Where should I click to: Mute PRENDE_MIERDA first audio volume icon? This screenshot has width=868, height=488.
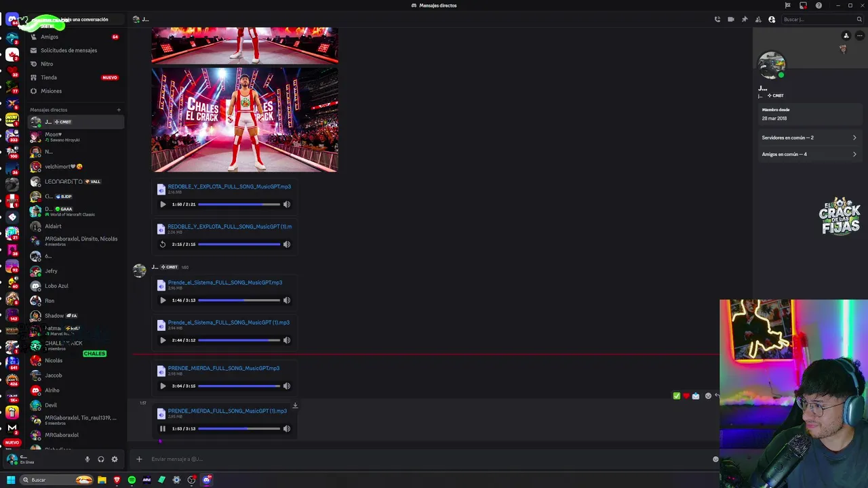(287, 386)
